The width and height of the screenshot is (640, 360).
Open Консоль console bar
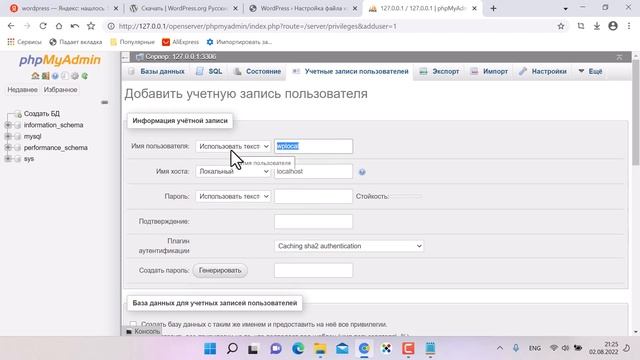click(143, 331)
